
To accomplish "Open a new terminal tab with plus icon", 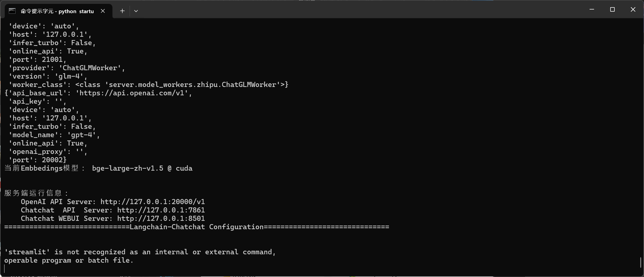I will pyautogui.click(x=122, y=11).
